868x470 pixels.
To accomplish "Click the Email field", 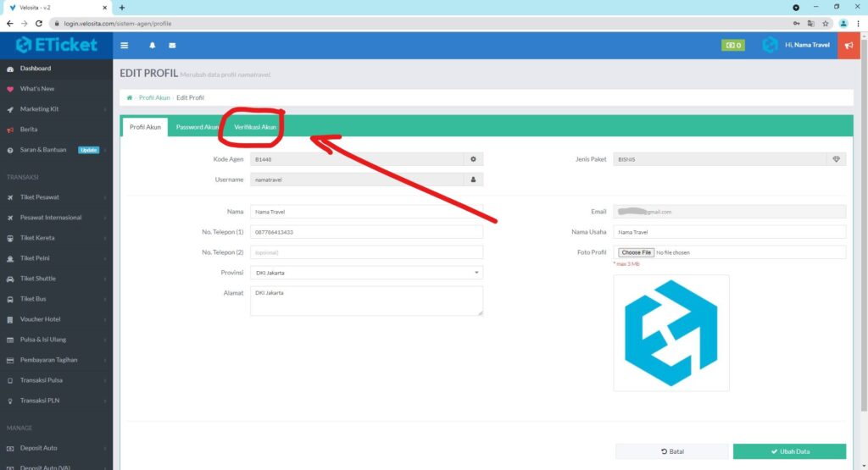I will 730,212.
